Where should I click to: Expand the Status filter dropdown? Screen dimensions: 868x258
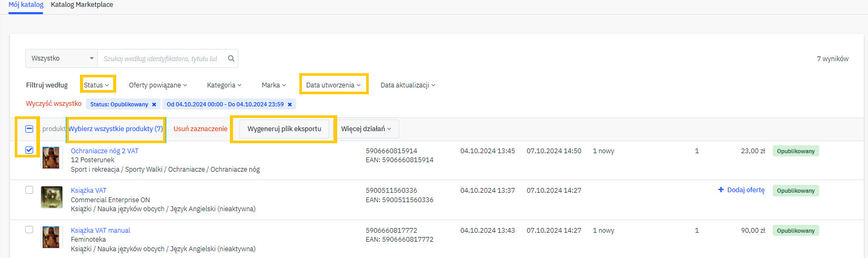pyautogui.click(x=97, y=85)
